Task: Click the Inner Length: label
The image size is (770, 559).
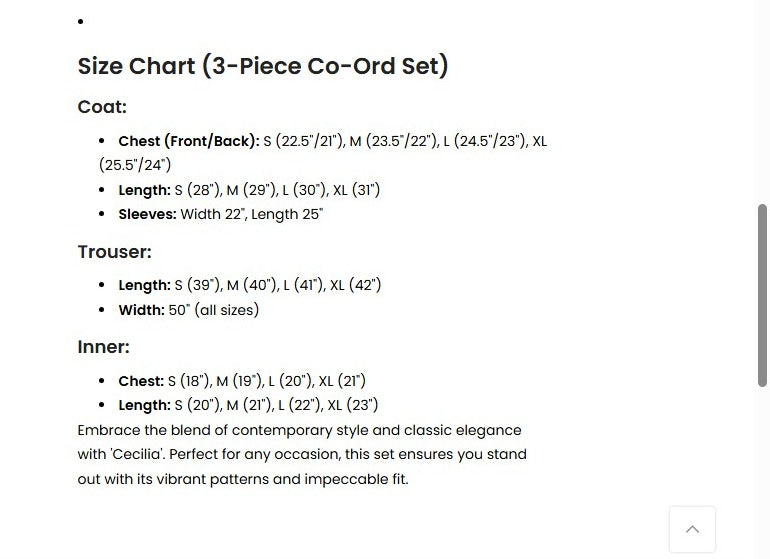Action: [144, 405]
